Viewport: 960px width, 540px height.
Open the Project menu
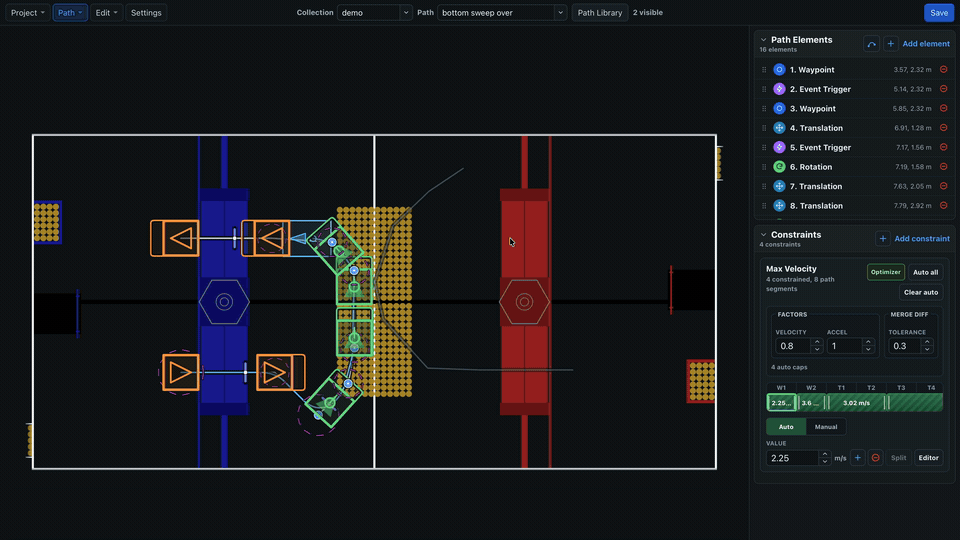(x=28, y=12)
